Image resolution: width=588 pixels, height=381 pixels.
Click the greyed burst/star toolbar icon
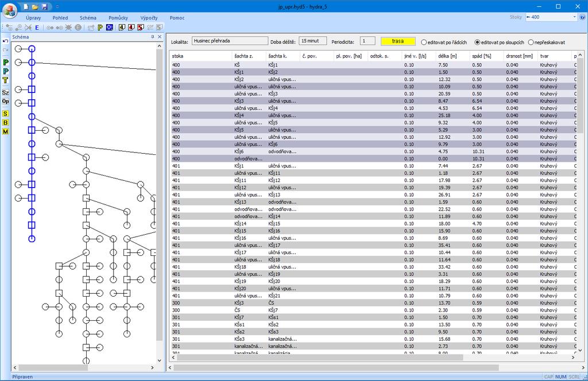point(69,28)
